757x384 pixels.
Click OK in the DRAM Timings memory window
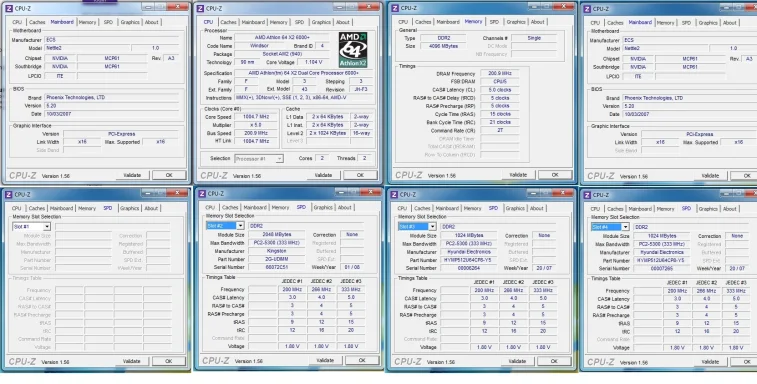click(555, 175)
